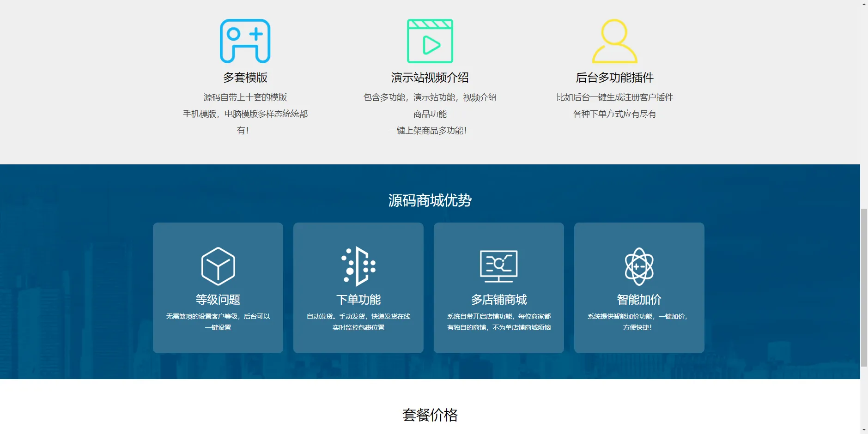
Task: Click the 多套模版 title text
Action: [x=246, y=77]
